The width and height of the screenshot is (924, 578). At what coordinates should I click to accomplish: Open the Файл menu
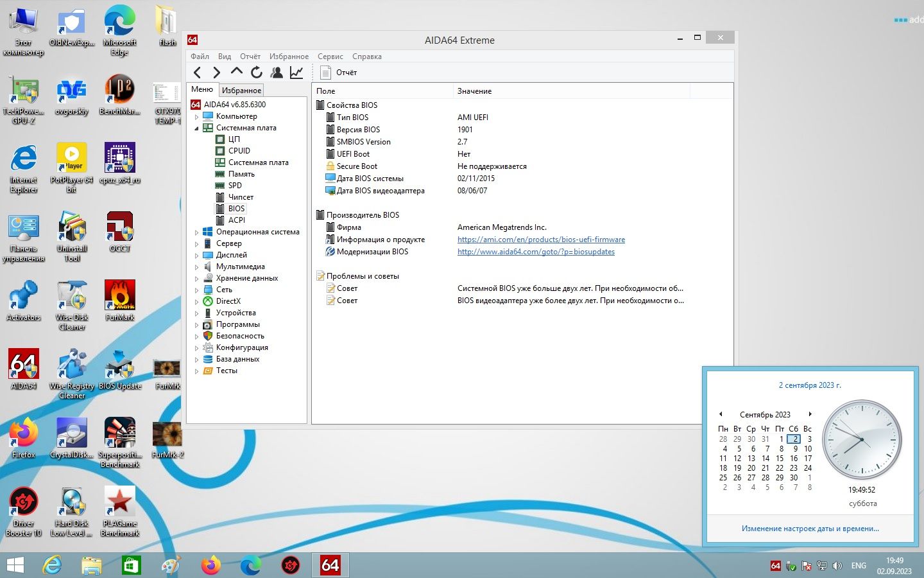tap(200, 57)
